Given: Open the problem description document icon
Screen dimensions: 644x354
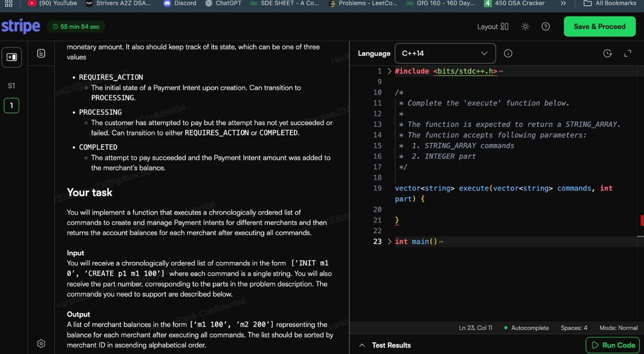Looking at the screenshot, I should pyautogui.click(x=41, y=53).
